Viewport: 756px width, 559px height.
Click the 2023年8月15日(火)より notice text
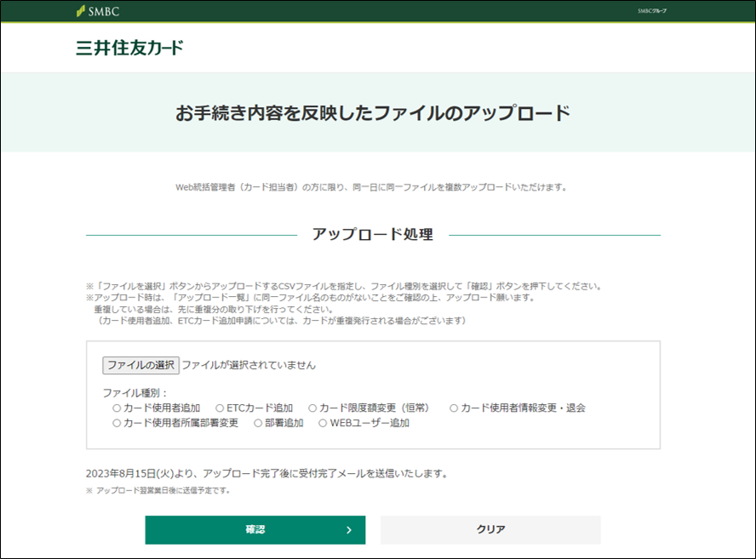click(x=267, y=474)
